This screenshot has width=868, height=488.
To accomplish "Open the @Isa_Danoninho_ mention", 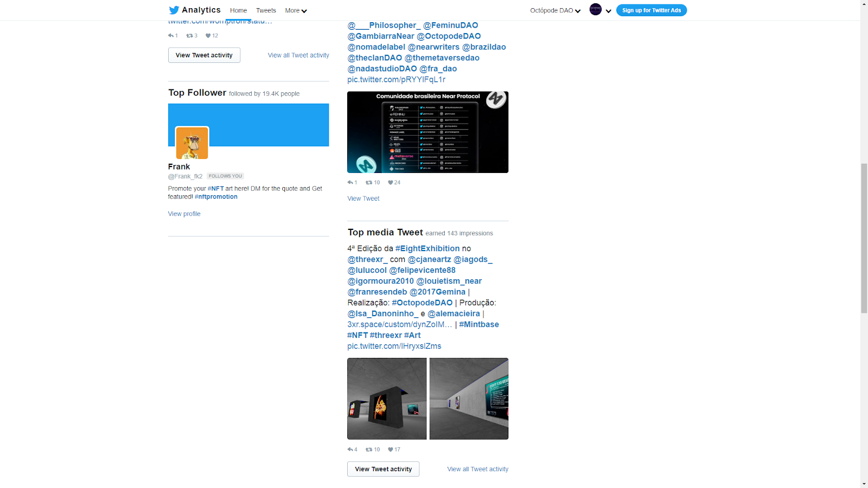I will [383, 313].
